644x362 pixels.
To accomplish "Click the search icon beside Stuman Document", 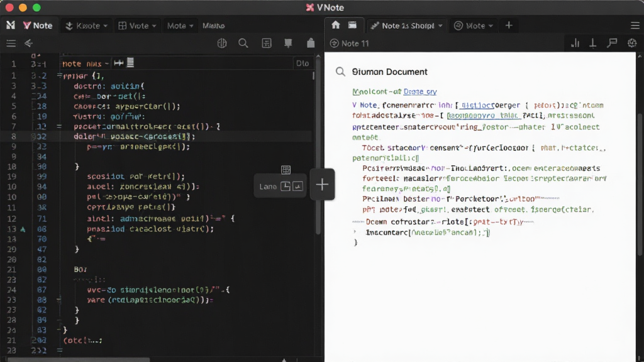I will point(340,72).
